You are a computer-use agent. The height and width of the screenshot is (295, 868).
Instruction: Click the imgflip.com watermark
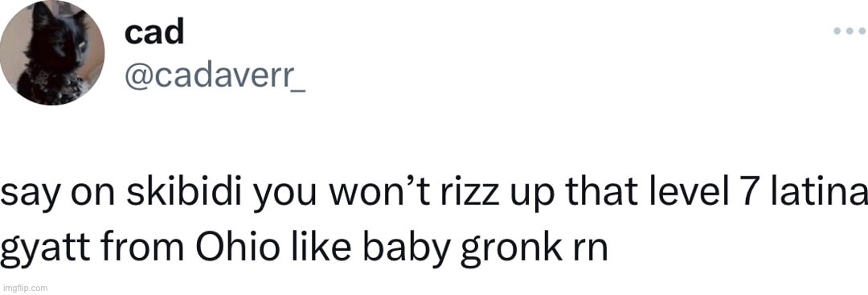(25, 288)
